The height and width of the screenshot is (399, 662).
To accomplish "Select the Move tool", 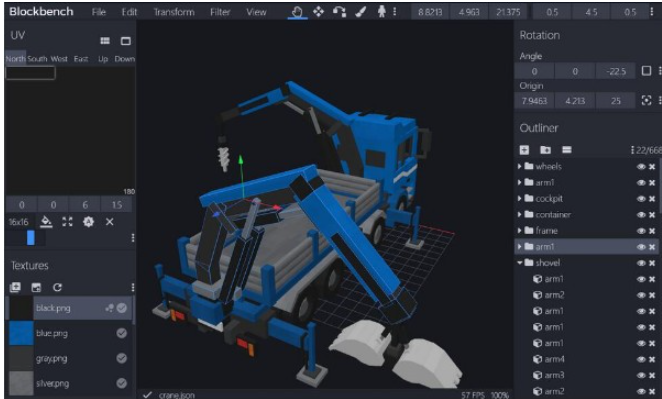I will click(x=318, y=12).
